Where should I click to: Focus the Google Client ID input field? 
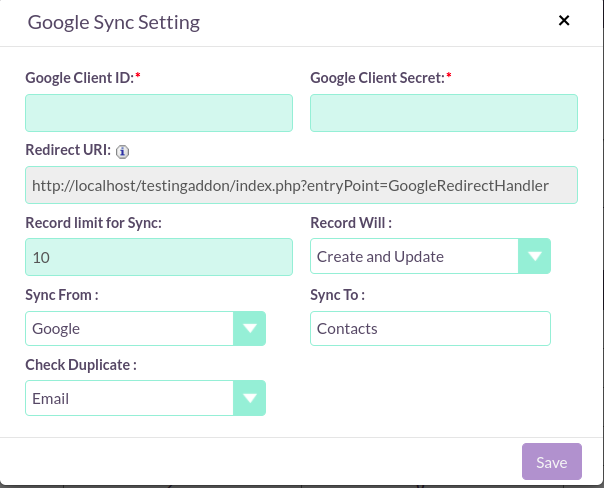pos(159,113)
